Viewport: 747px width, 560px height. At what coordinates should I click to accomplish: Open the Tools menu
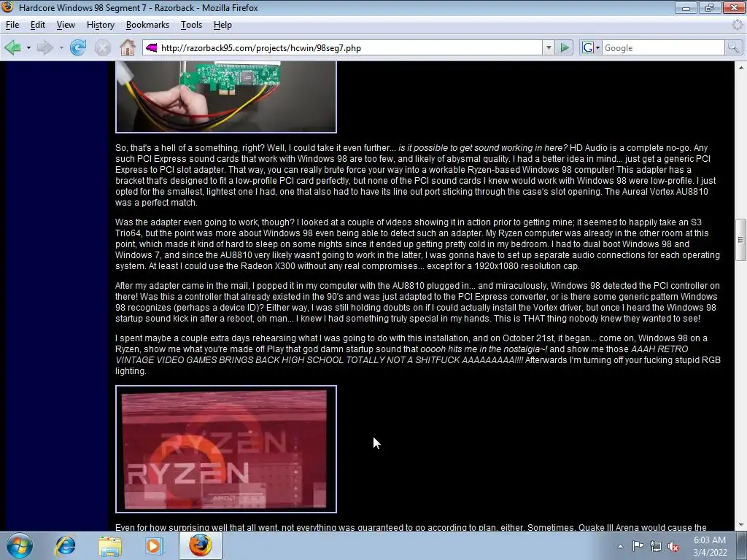point(192,25)
